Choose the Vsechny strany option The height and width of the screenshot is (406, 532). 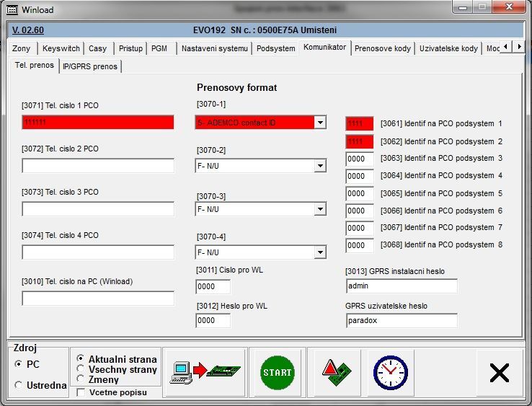click(81, 369)
